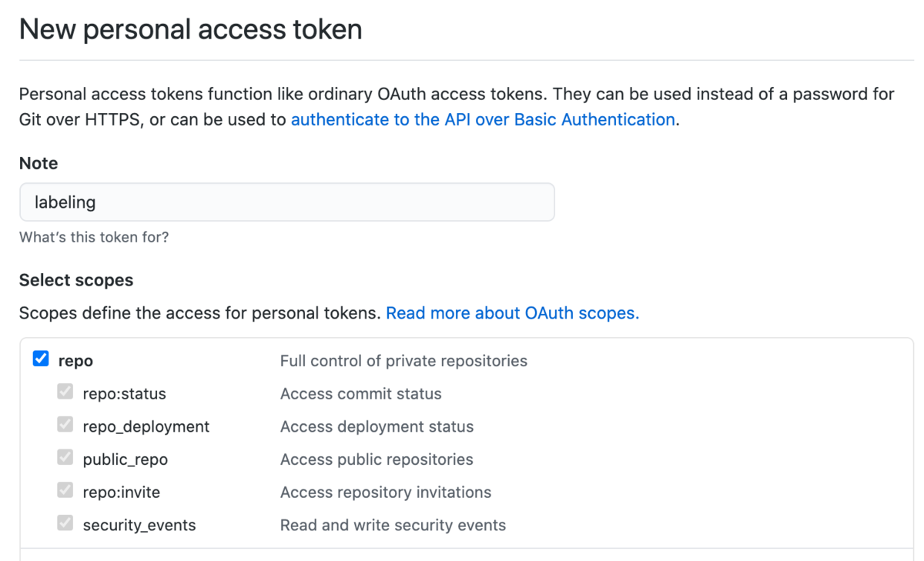Click the "repo_deployment" scope label
The image size is (924, 561).
(146, 427)
